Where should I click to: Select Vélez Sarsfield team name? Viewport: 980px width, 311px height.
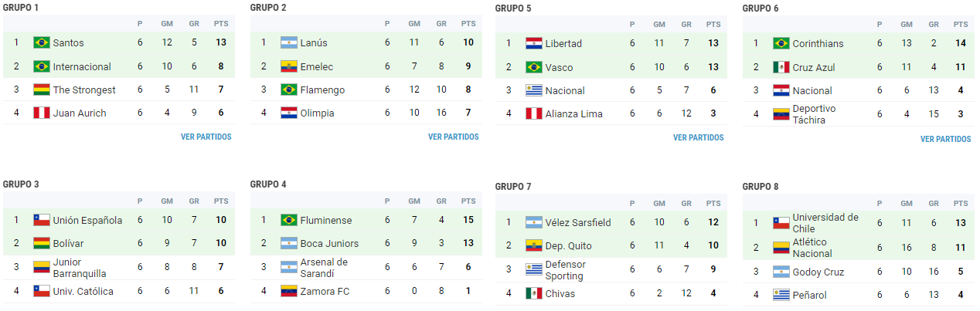click(x=578, y=222)
